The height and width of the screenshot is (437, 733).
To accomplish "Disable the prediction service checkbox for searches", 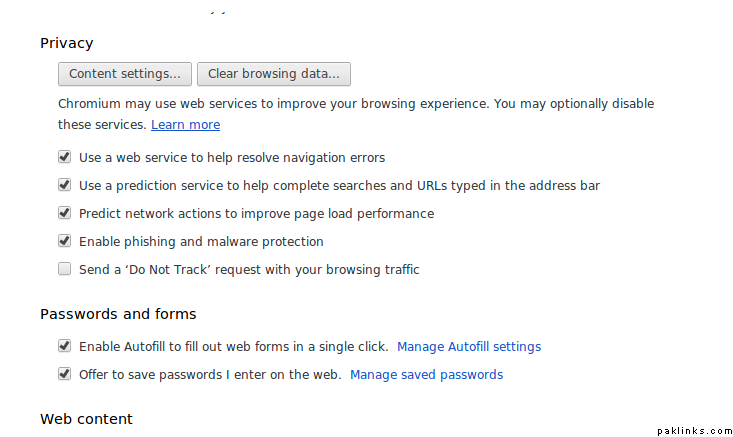I will click(65, 185).
